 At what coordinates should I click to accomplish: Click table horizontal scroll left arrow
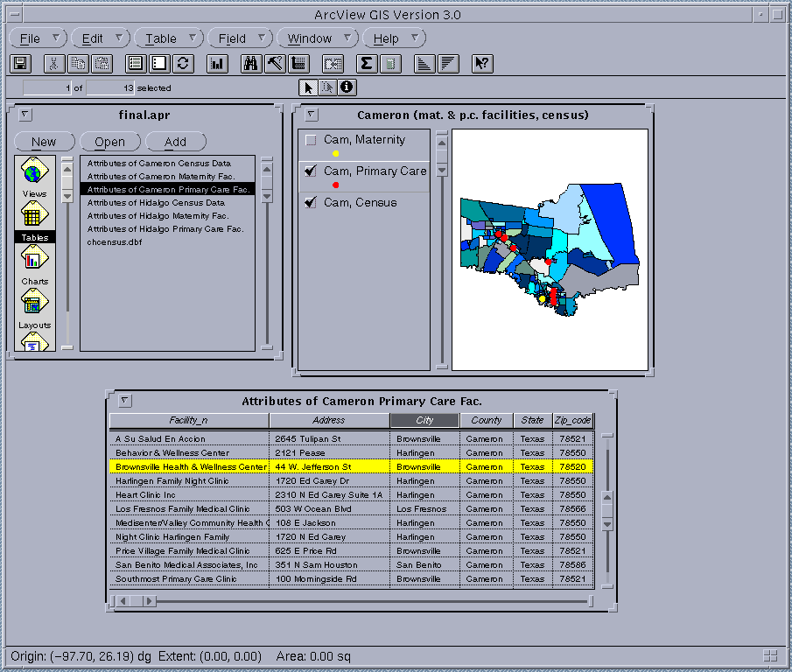coord(123,601)
